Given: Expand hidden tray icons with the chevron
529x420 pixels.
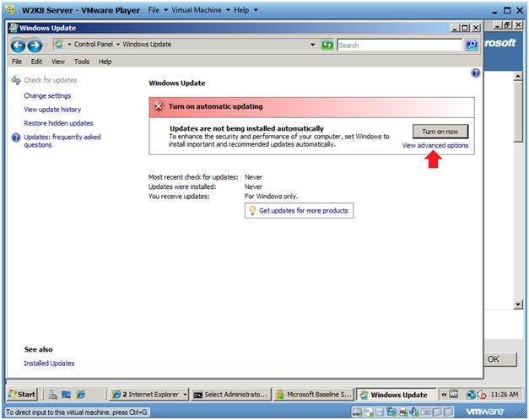Looking at the screenshot, I should click(444, 395).
